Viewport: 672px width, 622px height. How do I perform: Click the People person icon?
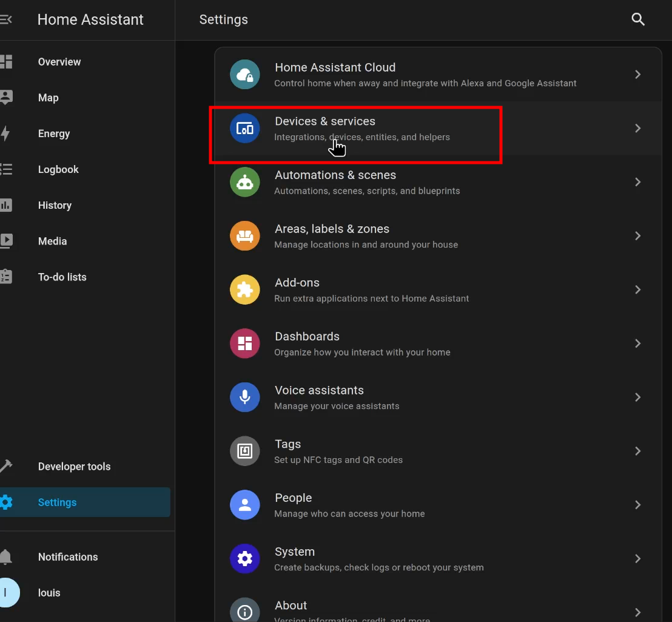(x=244, y=505)
